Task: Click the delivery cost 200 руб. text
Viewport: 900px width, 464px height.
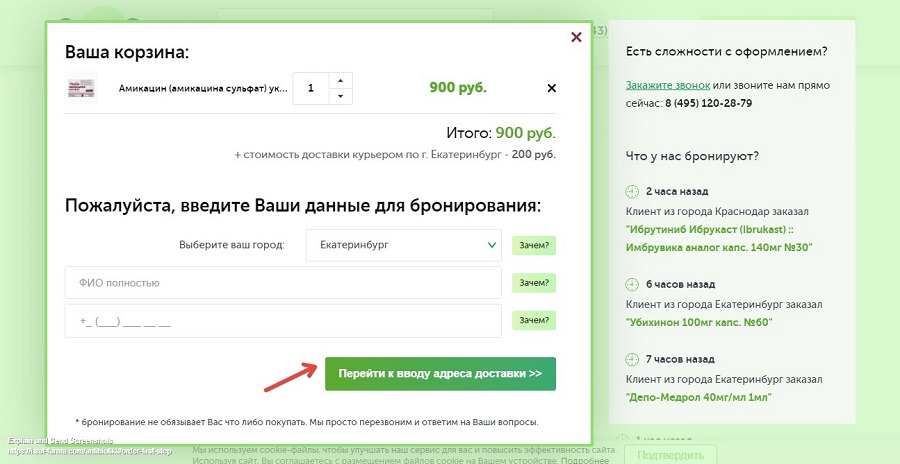Action: (x=533, y=154)
